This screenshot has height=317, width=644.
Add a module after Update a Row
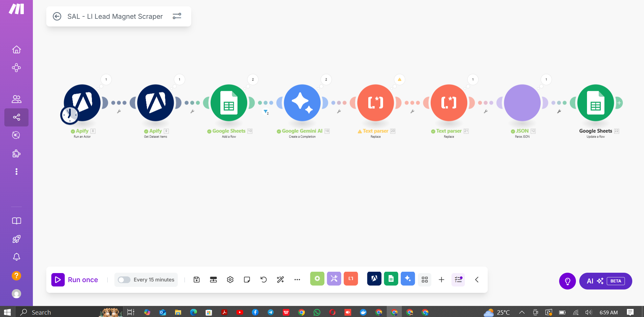click(x=619, y=103)
